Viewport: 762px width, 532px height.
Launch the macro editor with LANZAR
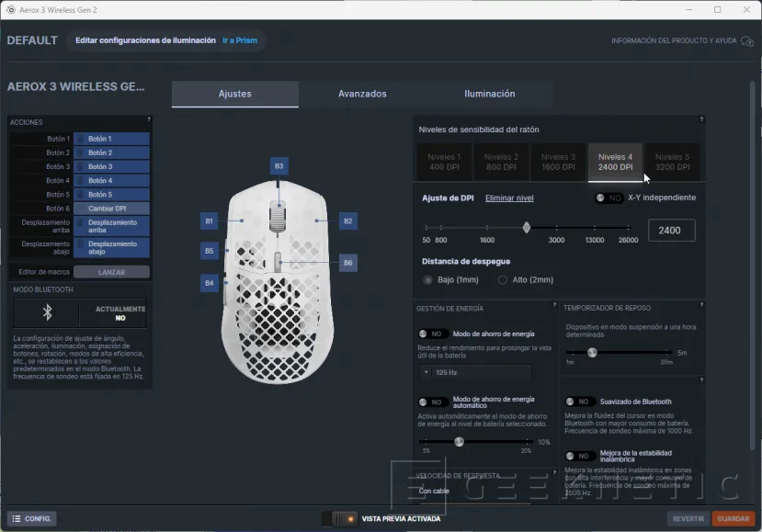click(x=112, y=273)
